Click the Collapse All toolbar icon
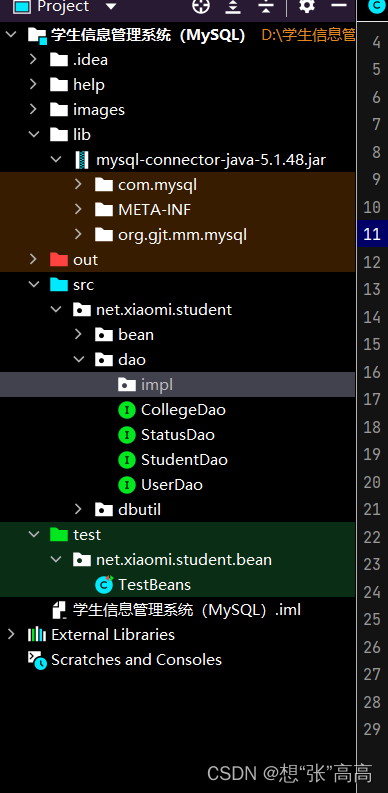This screenshot has width=388, height=793. click(266, 6)
